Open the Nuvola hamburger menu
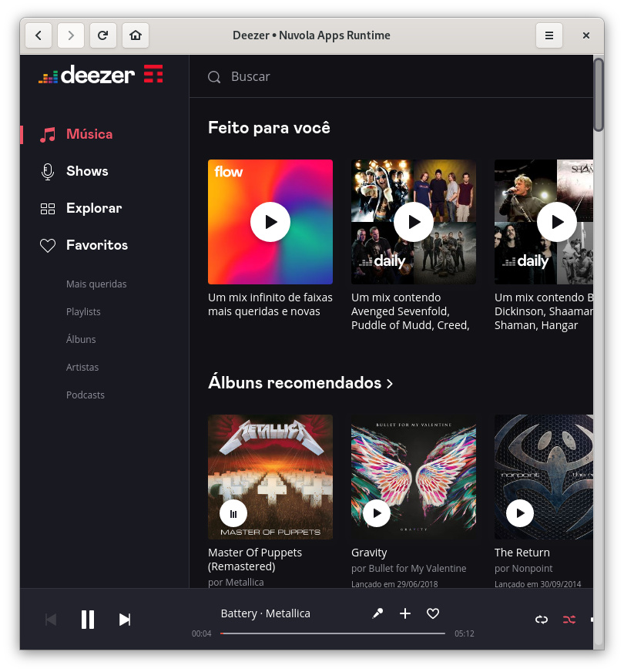This screenshot has width=624, height=672. coord(549,35)
